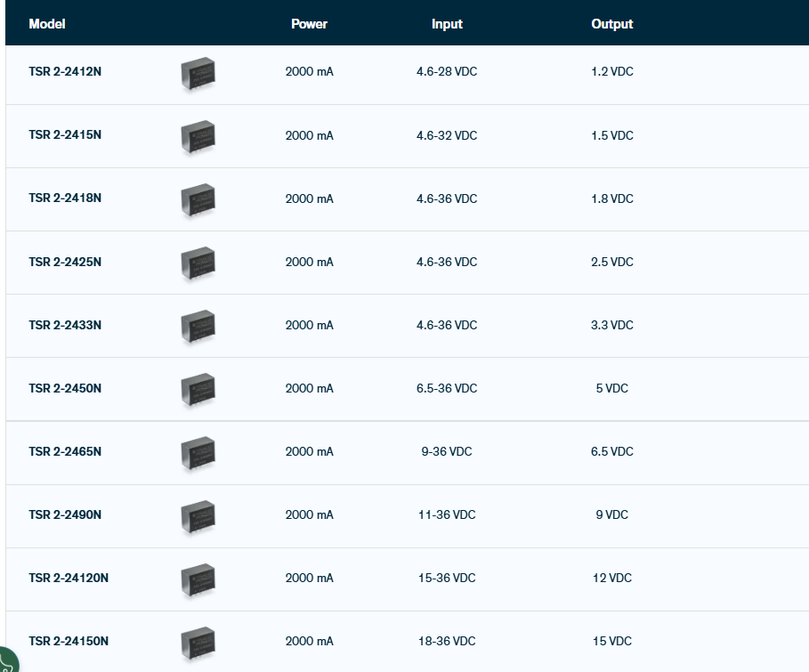The width and height of the screenshot is (809, 672).
Task: Open the green cookie settings badge
Action: coord(5,662)
